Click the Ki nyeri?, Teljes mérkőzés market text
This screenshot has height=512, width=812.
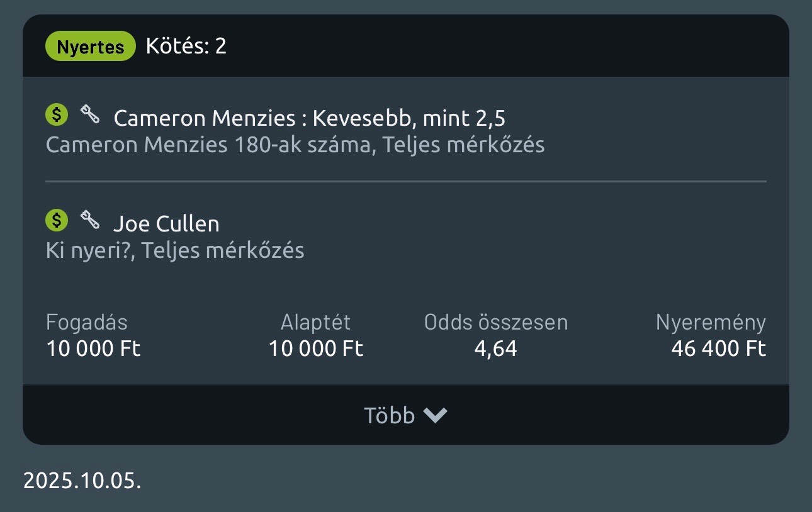tap(175, 251)
